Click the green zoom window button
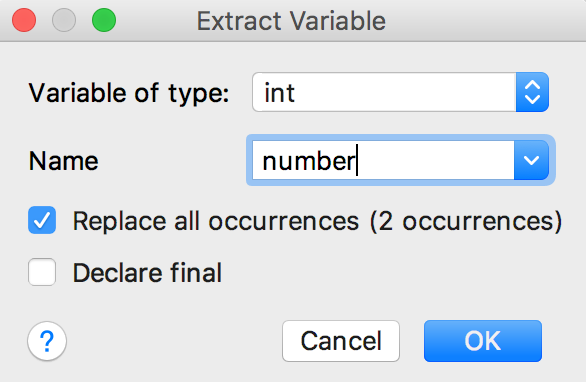The width and height of the screenshot is (586, 382). tap(104, 20)
